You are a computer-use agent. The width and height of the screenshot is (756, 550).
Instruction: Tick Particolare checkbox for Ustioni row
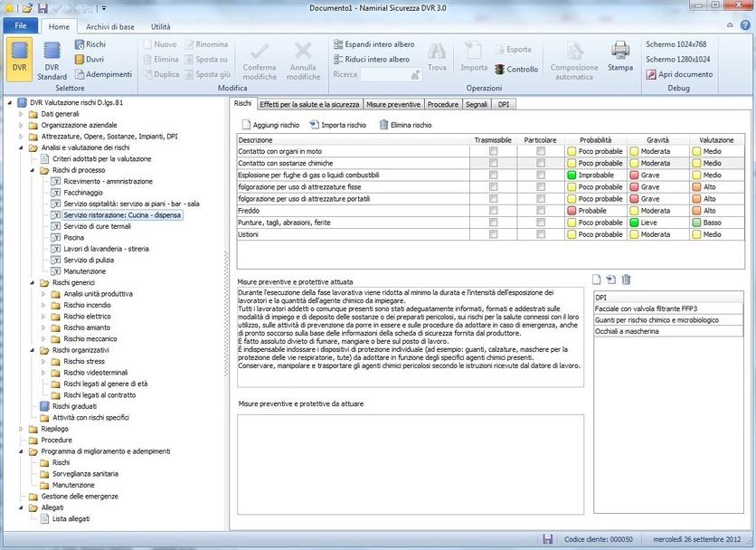pos(541,234)
